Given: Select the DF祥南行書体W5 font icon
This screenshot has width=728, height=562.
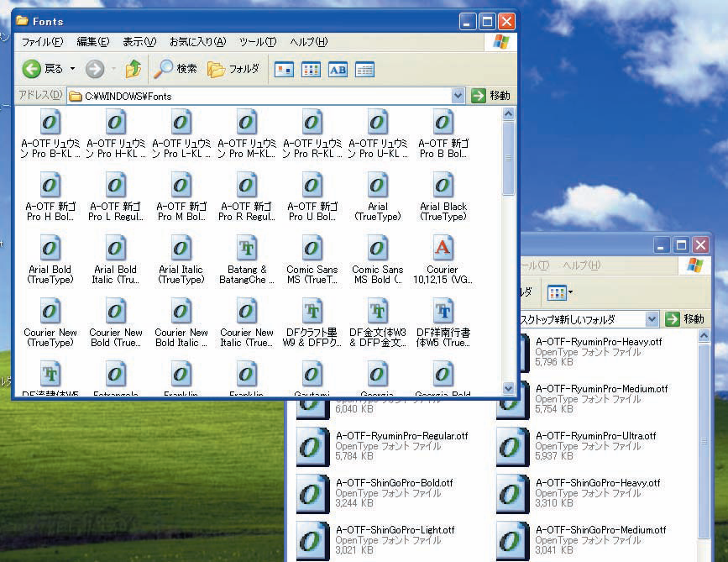Looking at the screenshot, I should [x=443, y=311].
